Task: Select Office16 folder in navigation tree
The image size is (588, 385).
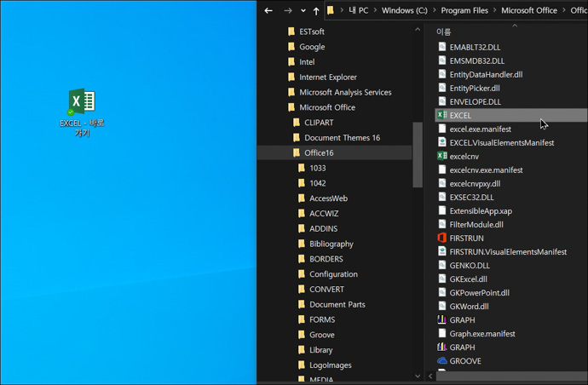Action: pos(319,153)
